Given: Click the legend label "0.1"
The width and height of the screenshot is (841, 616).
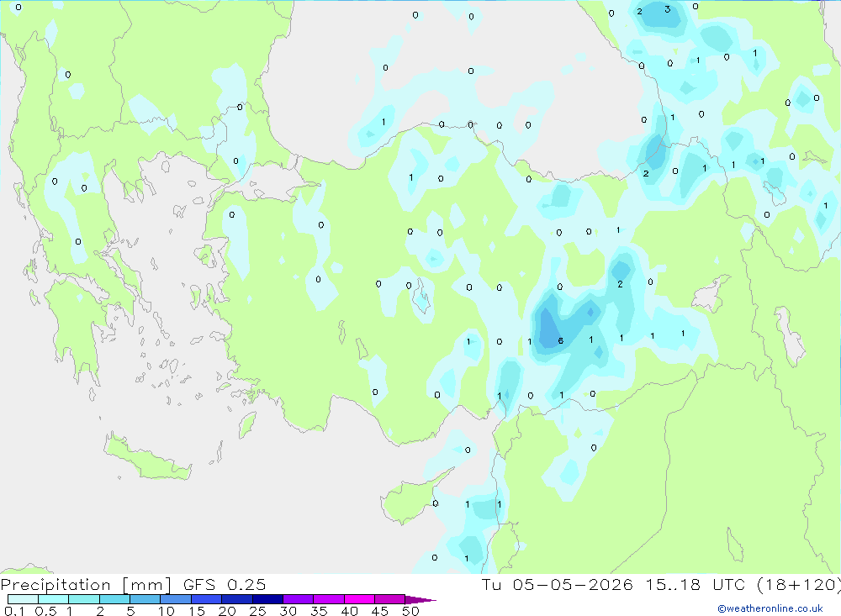Looking at the screenshot, I should click(x=14, y=611).
